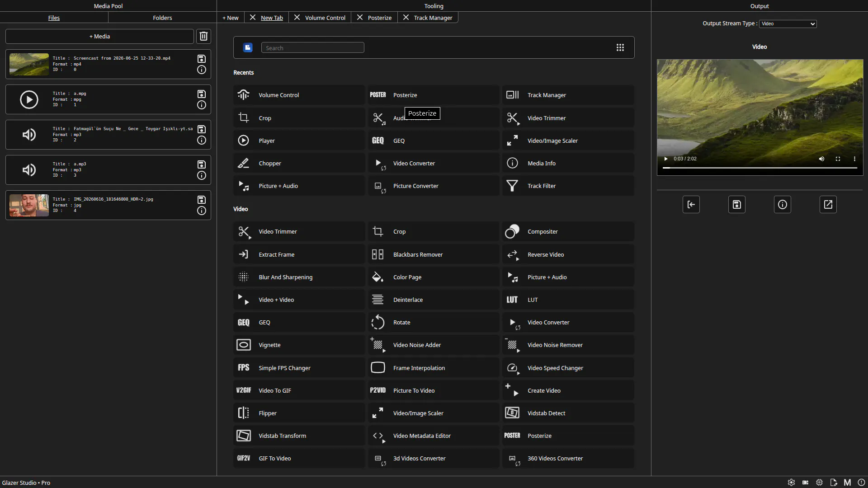Open Vidstab Transform tool
Viewport: 868px width, 488px height.
tap(299, 436)
